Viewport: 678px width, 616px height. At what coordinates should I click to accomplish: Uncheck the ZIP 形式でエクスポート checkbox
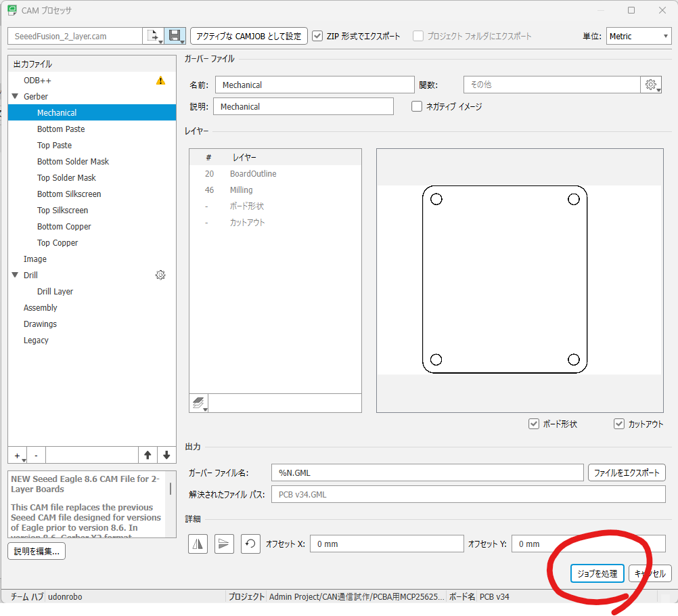[317, 37]
